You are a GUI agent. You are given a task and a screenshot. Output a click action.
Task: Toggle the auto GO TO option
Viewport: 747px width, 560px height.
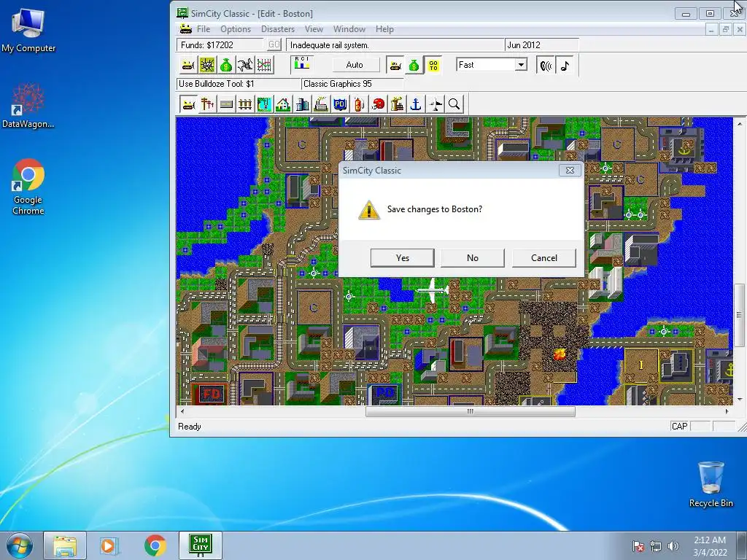(x=433, y=65)
